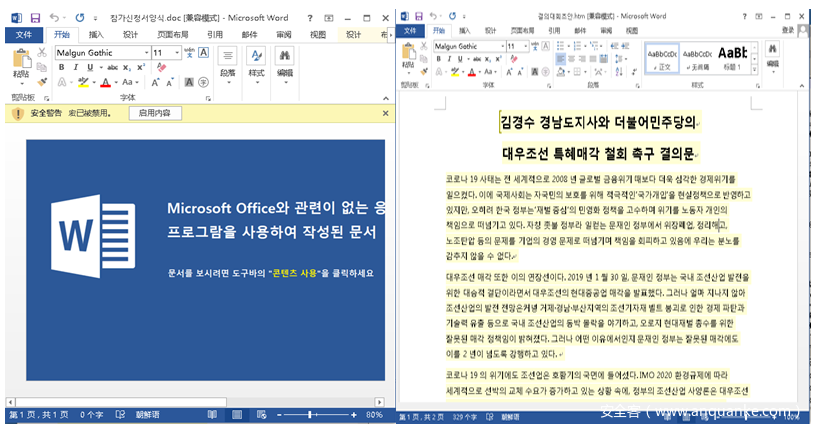The height and width of the screenshot is (430, 816).
Task: Open the font size 11 dropdown in the right window
Action: pyautogui.click(x=525, y=46)
